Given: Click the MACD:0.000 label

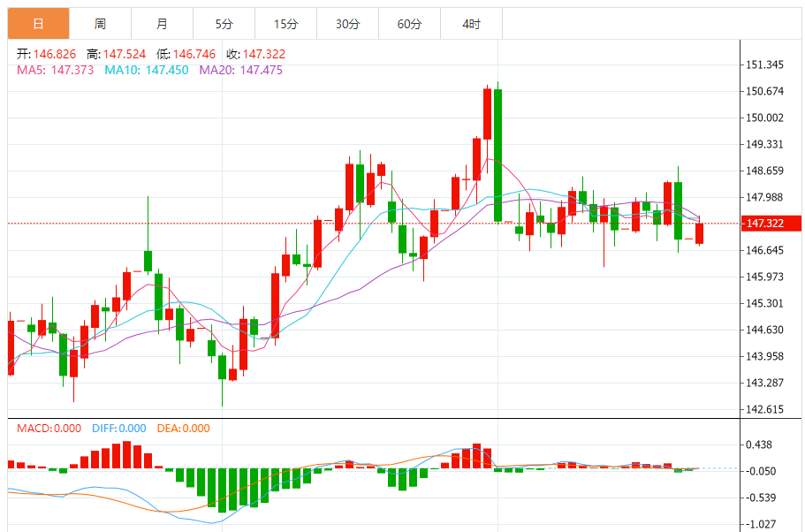Looking at the screenshot, I should [x=49, y=429].
